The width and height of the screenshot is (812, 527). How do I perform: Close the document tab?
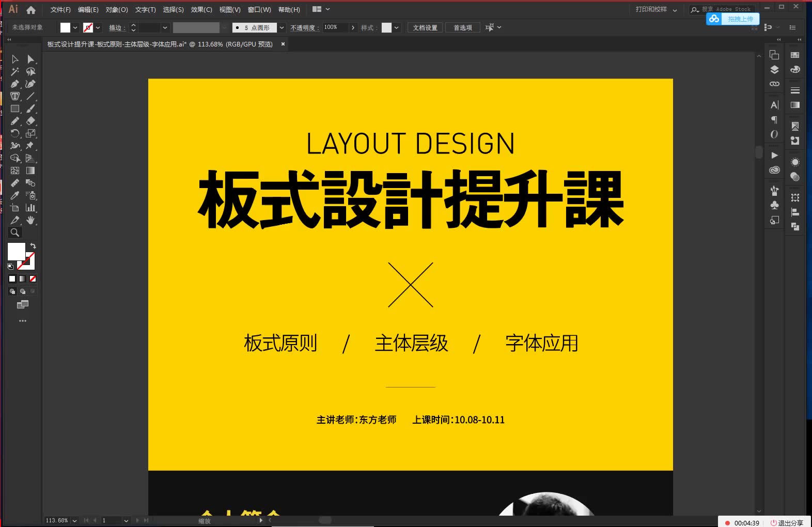pos(283,44)
